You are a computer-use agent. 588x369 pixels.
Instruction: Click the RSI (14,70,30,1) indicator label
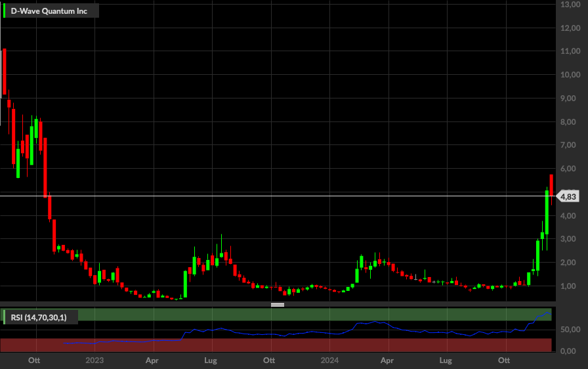pos(39,317)
